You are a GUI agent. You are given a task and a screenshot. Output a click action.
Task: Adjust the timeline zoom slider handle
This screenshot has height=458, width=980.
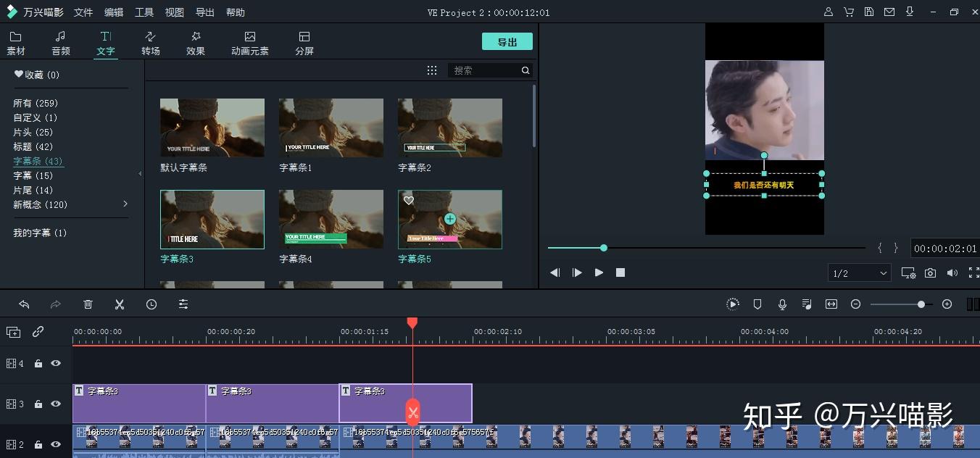921,304
